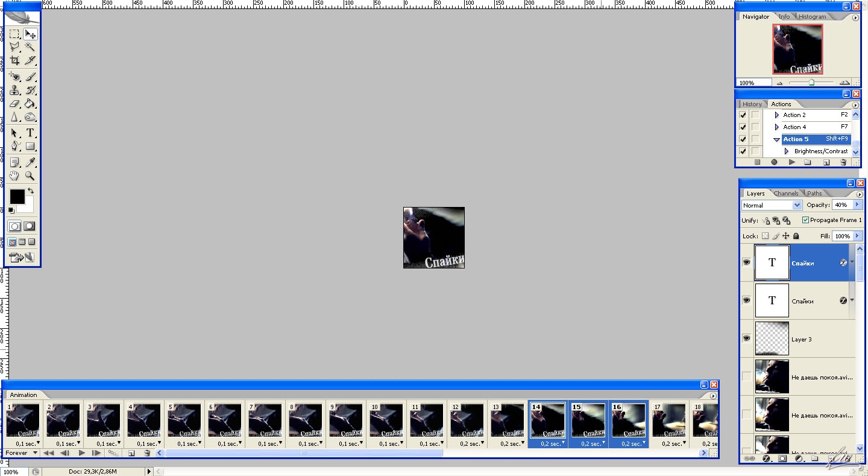Select the Eyedropper tool
Screen dimensions: 868x476
tap(30, 162)
